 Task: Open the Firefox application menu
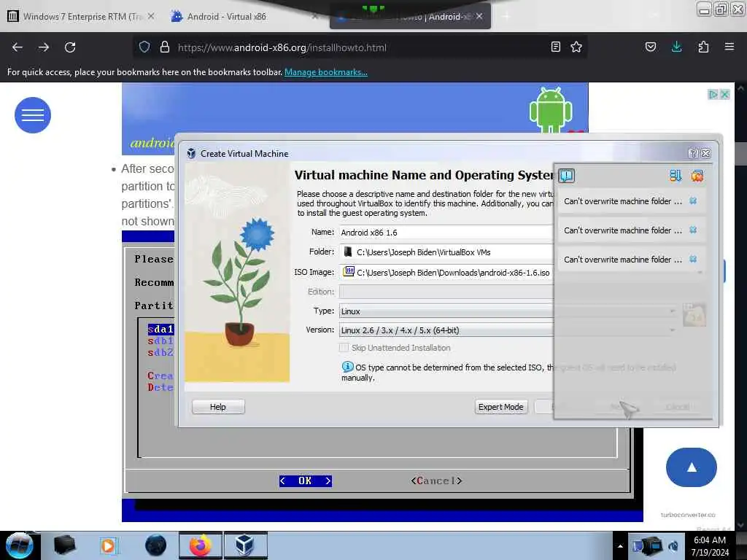[729, 47]
